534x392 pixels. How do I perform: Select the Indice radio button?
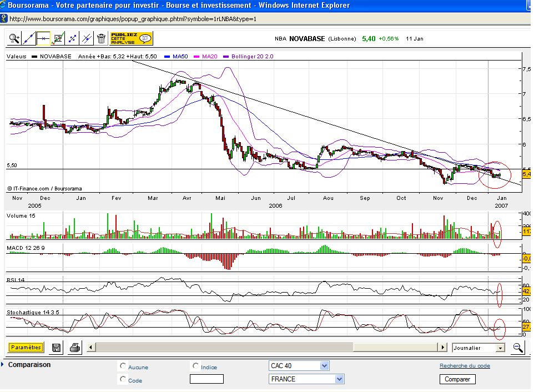[x=195, y=366]
